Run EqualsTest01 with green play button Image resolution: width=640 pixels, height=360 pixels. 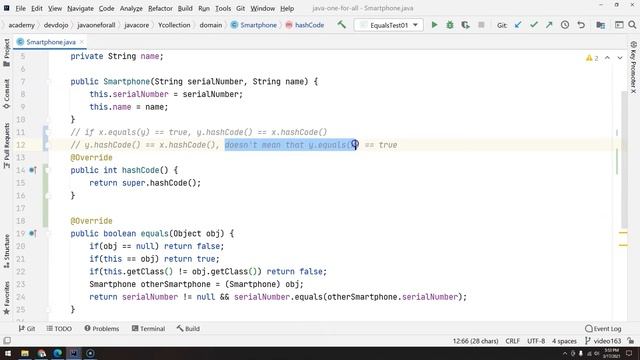click(434, 25)
